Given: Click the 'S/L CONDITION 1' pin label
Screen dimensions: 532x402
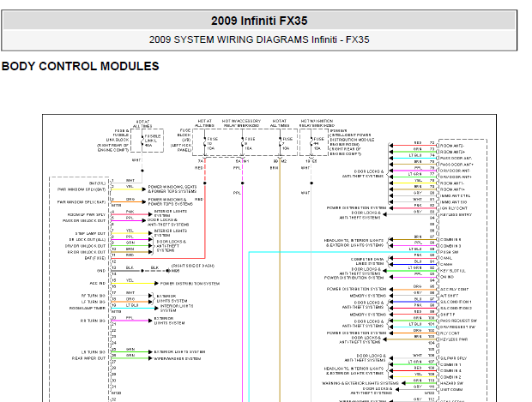Looking at the screenshot, I should click(x=456, y=302).
